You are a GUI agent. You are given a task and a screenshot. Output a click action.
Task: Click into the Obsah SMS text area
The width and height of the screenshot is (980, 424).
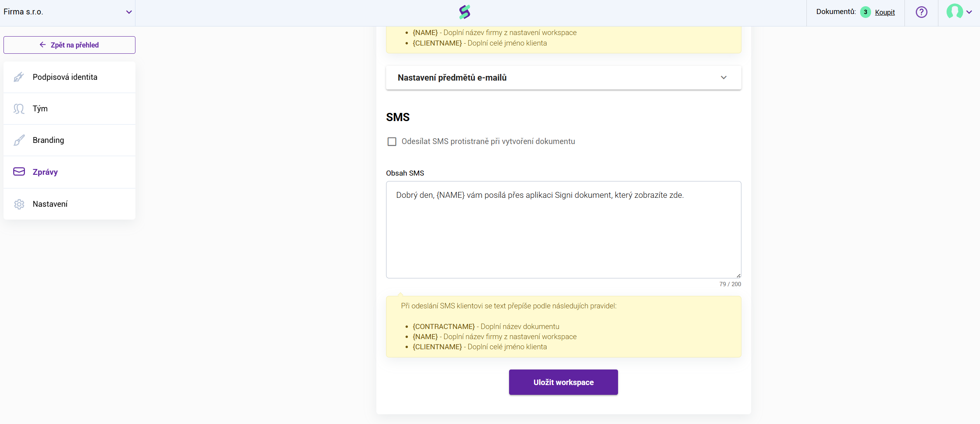[x=564, y=230]
